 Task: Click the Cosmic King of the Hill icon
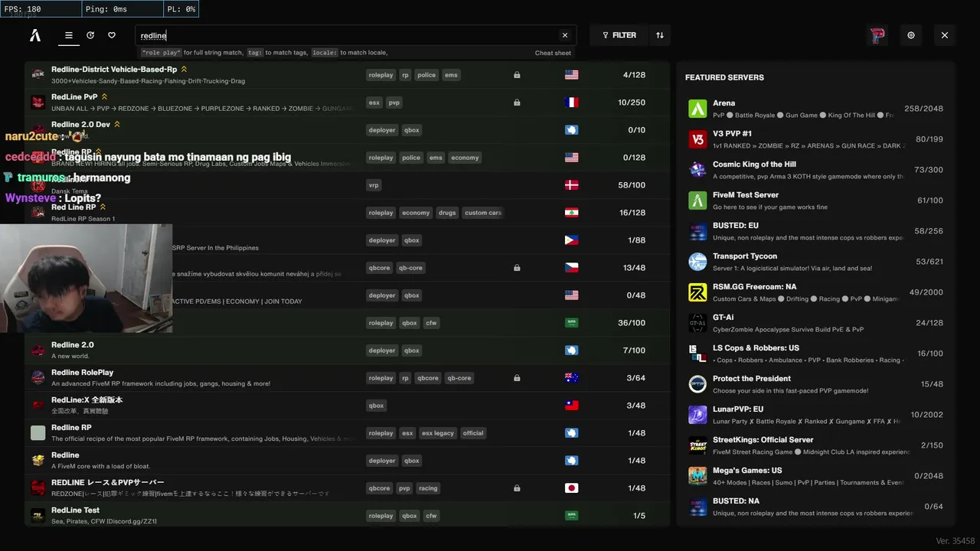coord(697,170)
